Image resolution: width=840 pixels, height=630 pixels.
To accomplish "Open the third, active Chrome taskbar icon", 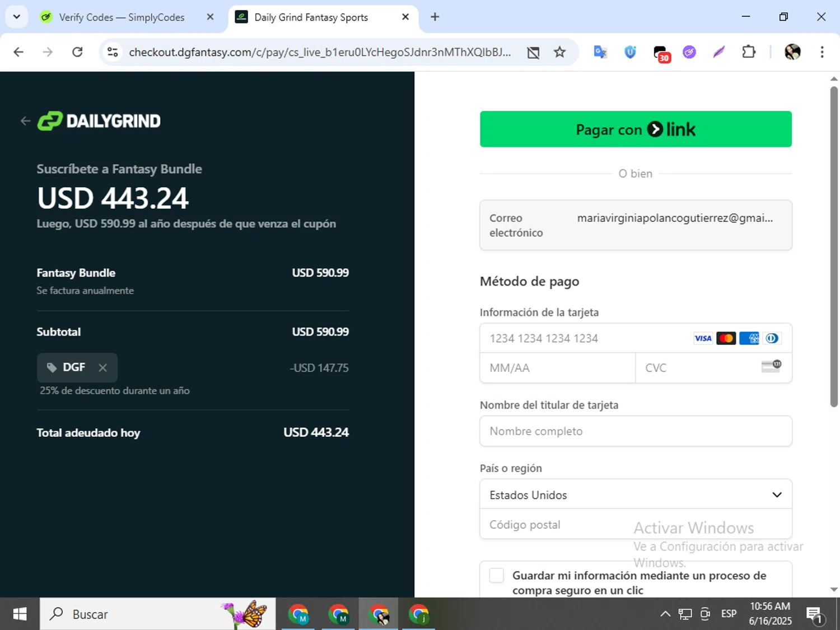I will click(379, 614).
